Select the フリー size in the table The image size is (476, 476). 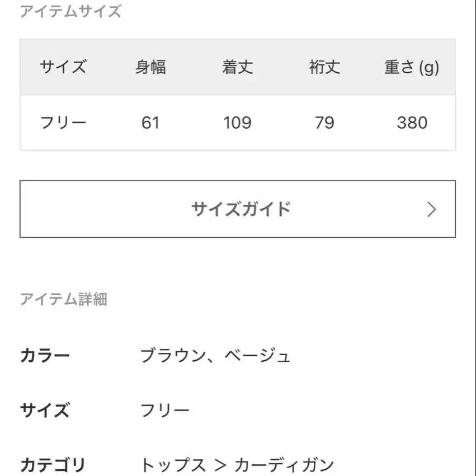pyautogui.click(x=63, y=122)
